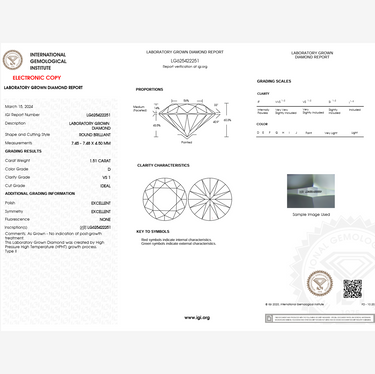Click the QR code on the report
Image resolution: width=375 pixels, height=374 pixels.
352,289
